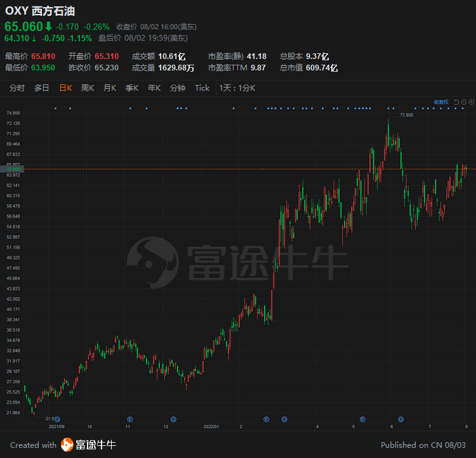Open the 1天：1分K range selector

click(x=237, y=88)
